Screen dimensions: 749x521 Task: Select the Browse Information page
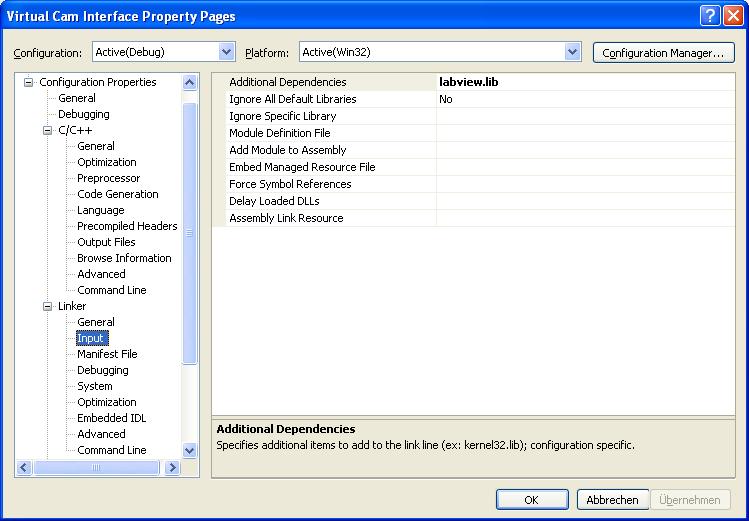(124, 258)
